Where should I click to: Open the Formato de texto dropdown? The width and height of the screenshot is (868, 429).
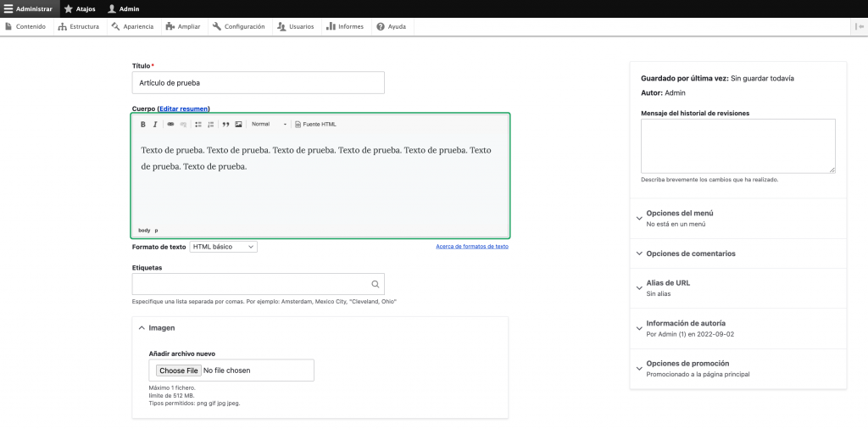tap(223, 247)
